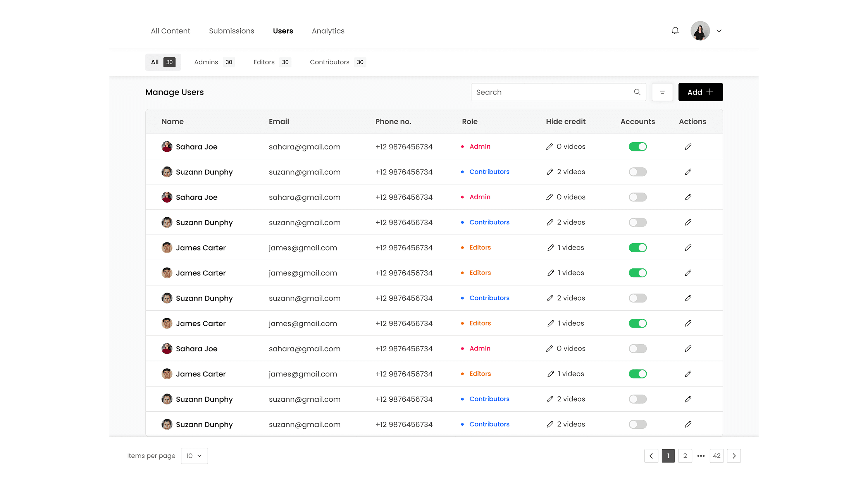
Task: Click the Name column header
Action: [172, 122]
